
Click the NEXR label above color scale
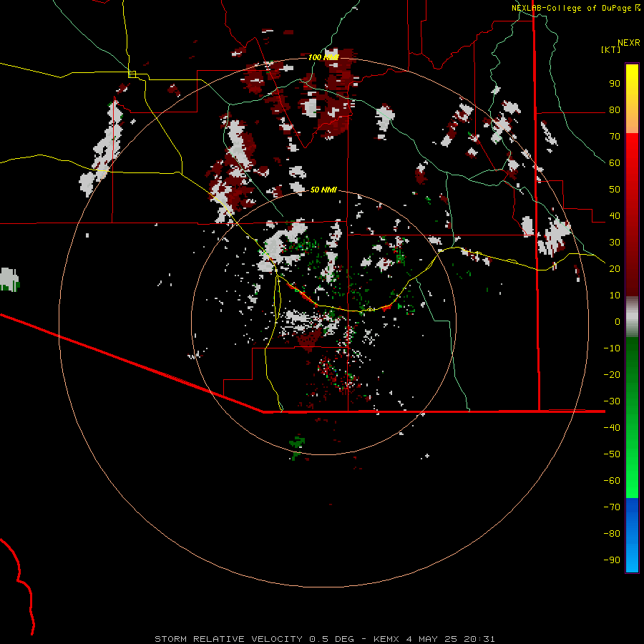coord(629,43)
